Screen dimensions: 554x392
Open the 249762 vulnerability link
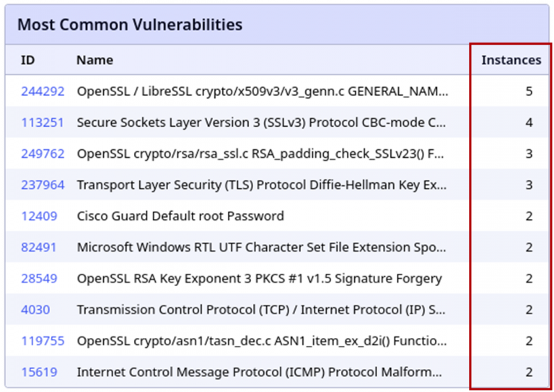click(x=43, y=153)
